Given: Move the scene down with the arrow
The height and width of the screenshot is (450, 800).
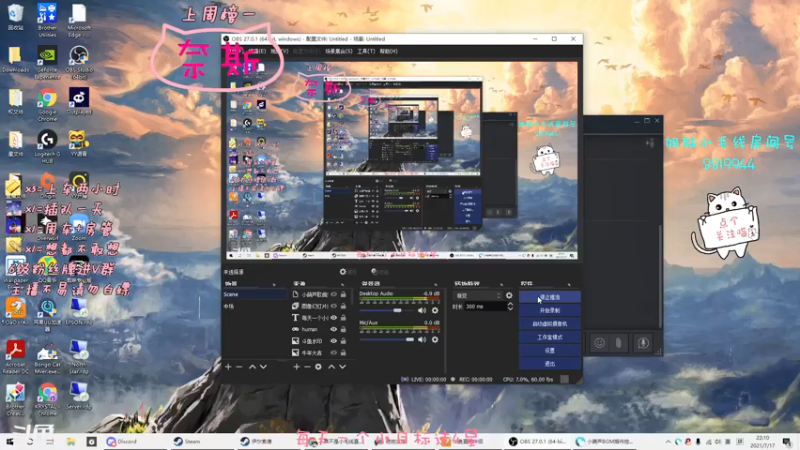Looking at the screenshot, I should 263,367.
